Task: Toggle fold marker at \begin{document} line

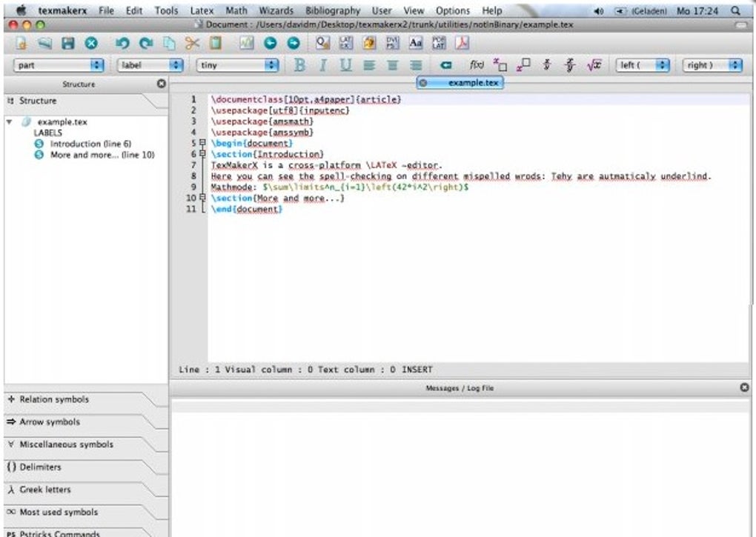Action: pyautogui.click(x=202, y=143)
